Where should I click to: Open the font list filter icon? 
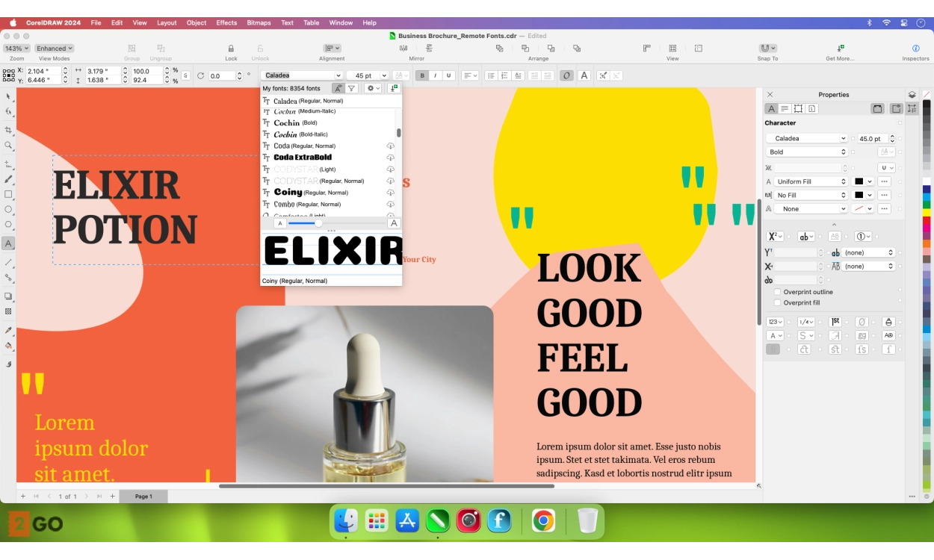351,88
